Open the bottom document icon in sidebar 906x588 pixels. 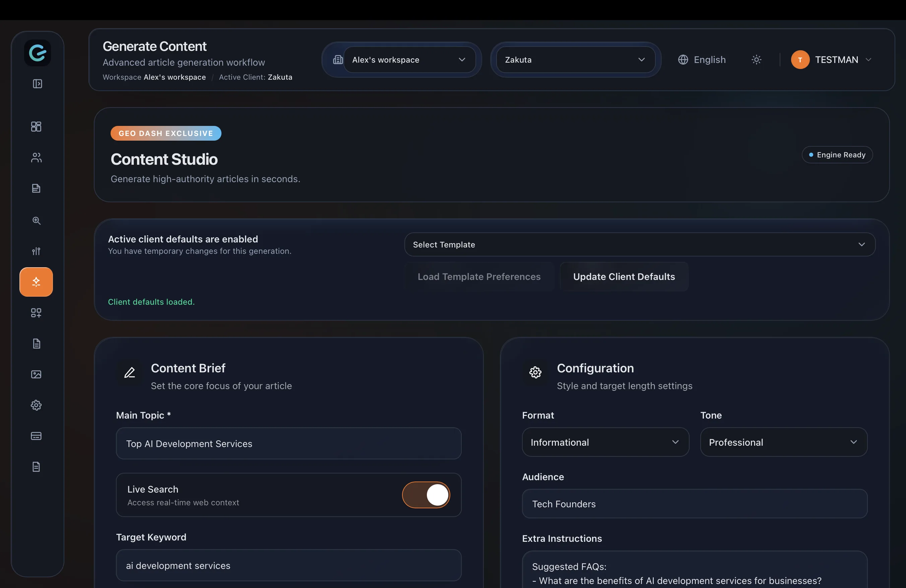pyautogui.click(x=36, y=467)
